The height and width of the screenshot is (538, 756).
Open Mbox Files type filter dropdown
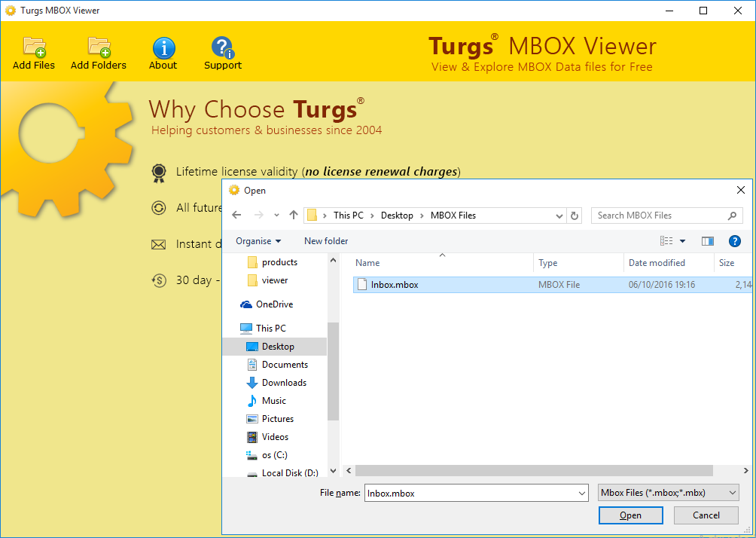coord(668,493)
